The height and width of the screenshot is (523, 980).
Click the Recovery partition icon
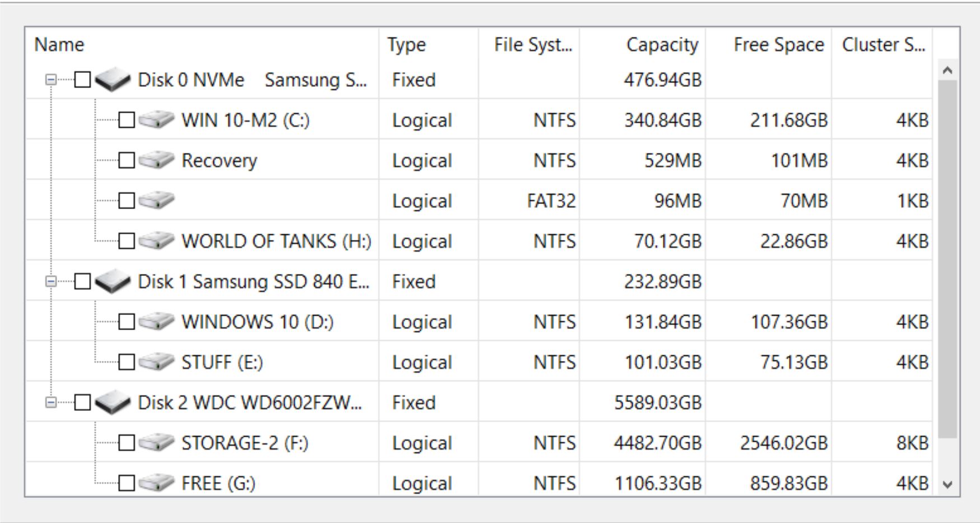(157, 160)
